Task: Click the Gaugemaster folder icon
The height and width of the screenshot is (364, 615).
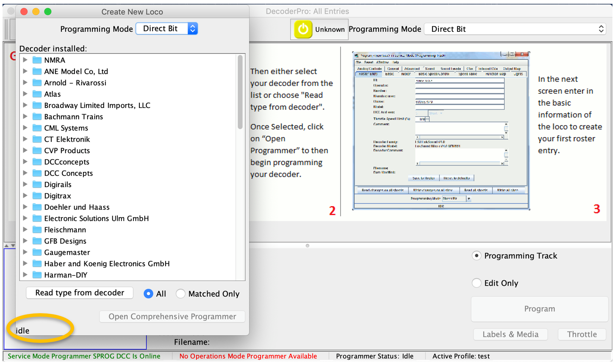Action: tap(37, 252)
